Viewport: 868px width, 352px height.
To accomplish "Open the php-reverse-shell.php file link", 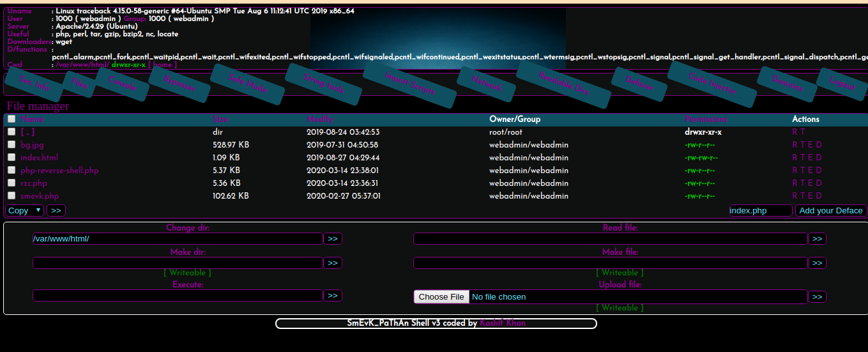I will point(59,171).
